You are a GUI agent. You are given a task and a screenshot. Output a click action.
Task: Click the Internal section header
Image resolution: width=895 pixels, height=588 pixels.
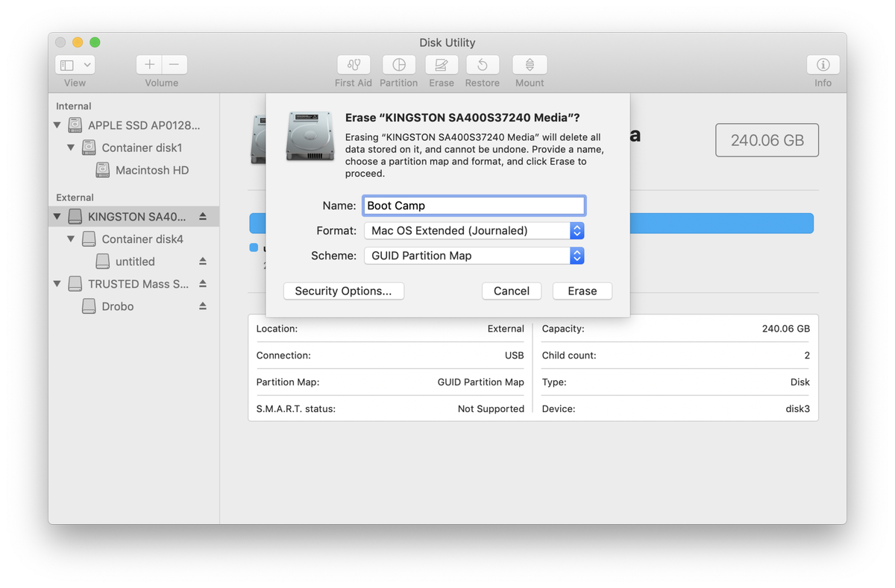74,106
